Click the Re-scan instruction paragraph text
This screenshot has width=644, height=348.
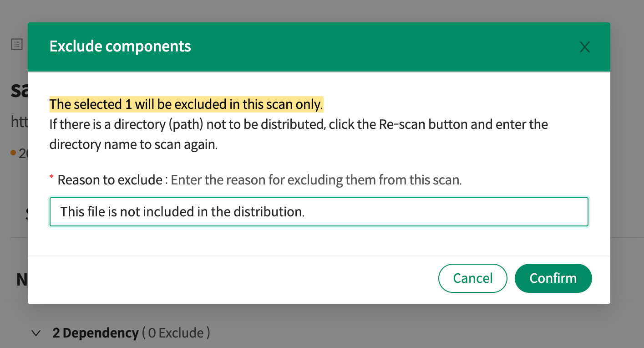pos(298,124)
